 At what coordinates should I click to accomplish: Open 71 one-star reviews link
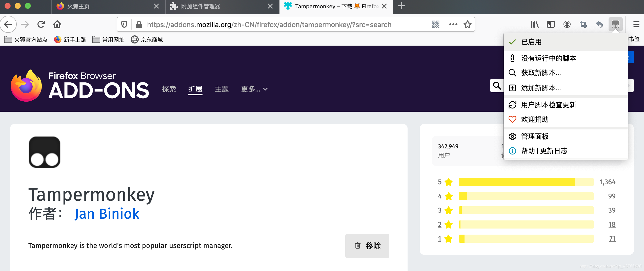612,239
